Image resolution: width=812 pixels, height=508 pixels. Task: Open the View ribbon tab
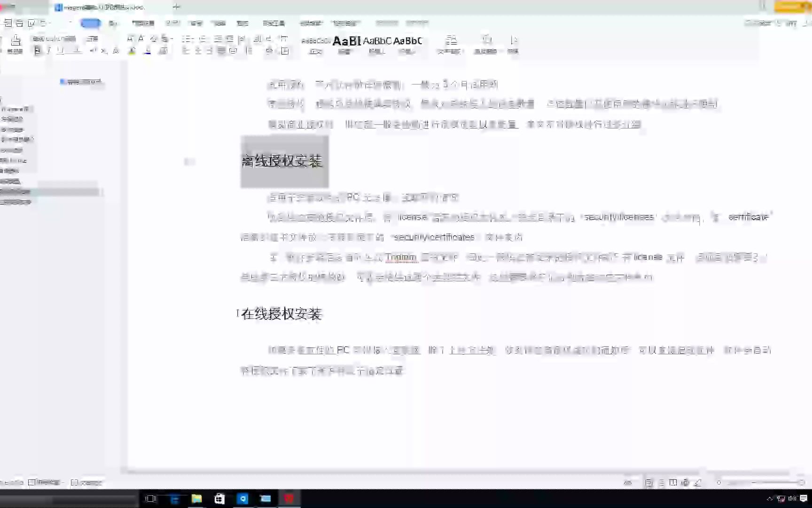[x=219, y=23]
